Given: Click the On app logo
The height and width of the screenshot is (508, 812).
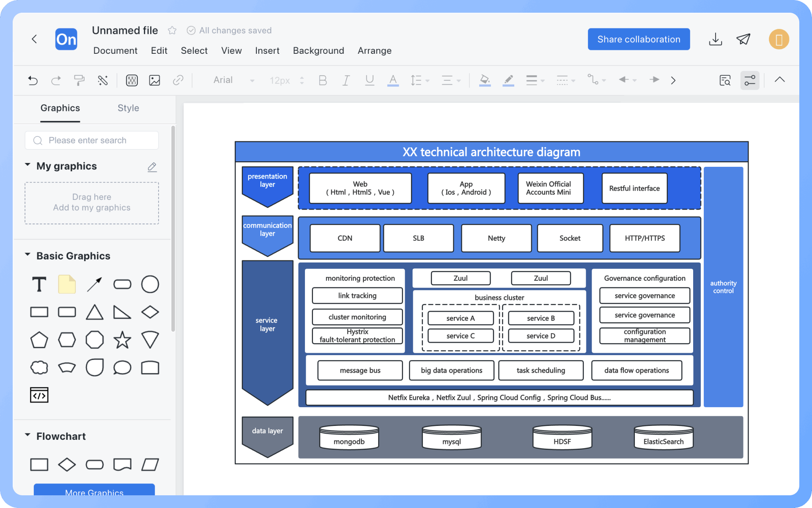Looking at the screenshot, I should click(66, 39).
